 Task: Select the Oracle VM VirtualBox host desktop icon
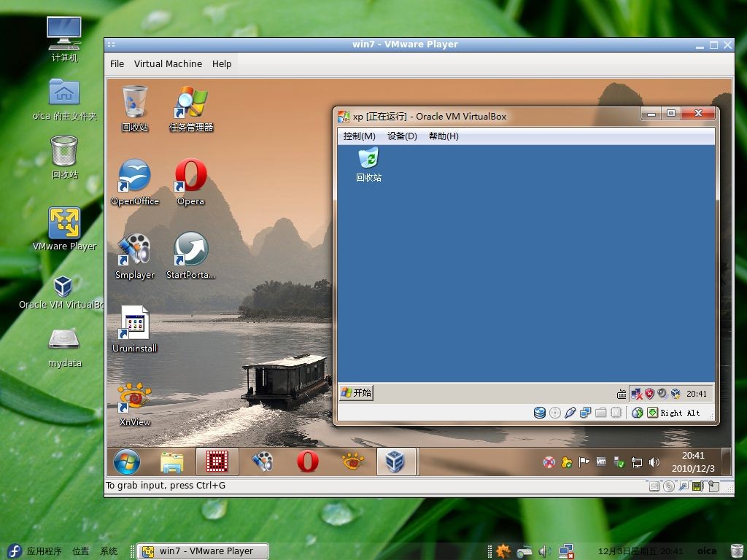(x=63, y=293)
